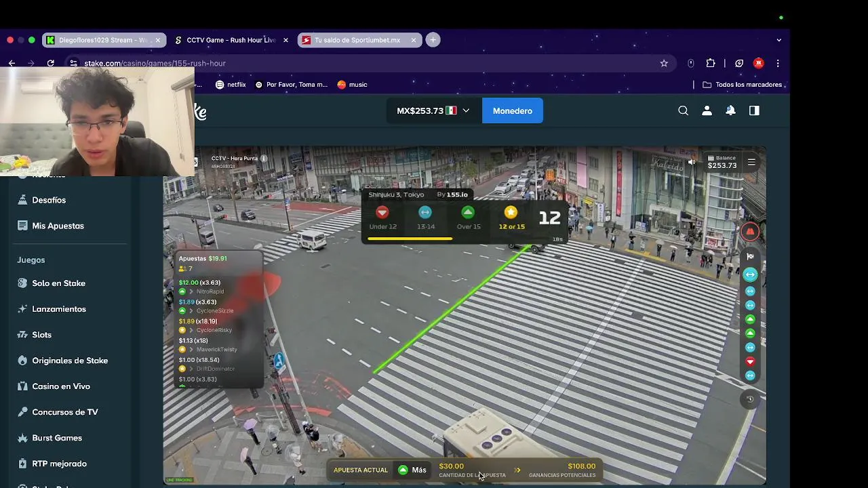The height and width of the screenshot is (488, 868).
Task: Select the red arrow result in history column
Action: pos(750,361)
